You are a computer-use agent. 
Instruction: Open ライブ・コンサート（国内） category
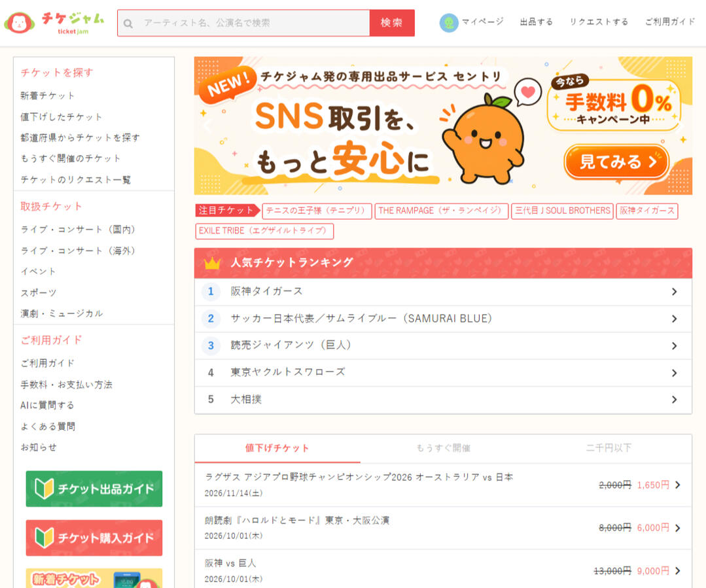coord(78,230)
